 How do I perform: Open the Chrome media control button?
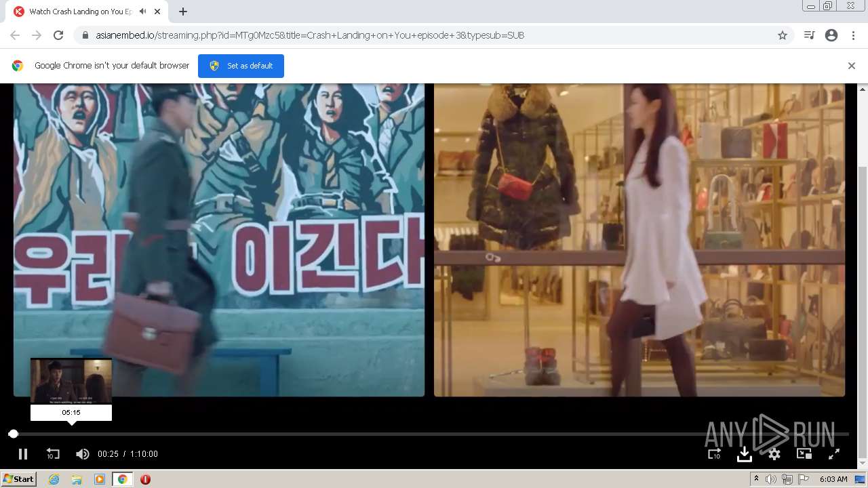pyautogui.click(x=809, y=35)
